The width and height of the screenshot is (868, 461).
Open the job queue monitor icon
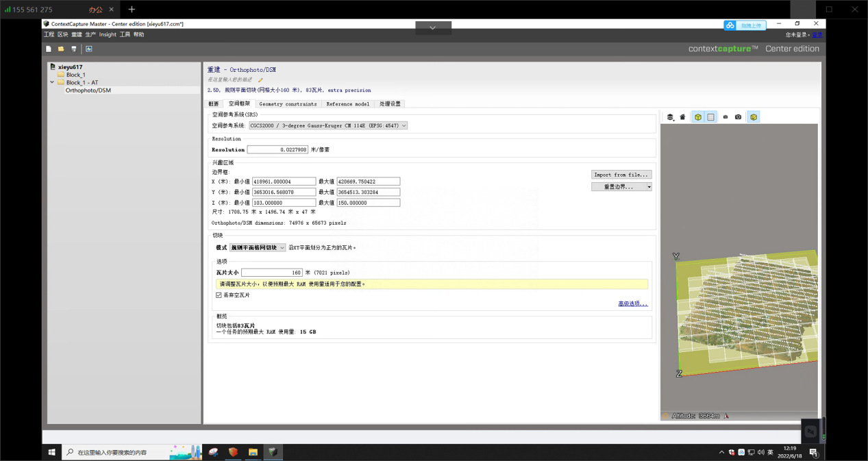point(89,49)
